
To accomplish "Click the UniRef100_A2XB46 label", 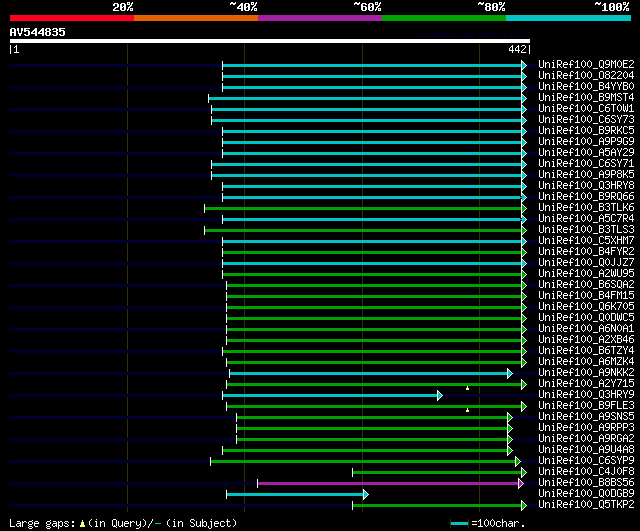I will point(586,340).
